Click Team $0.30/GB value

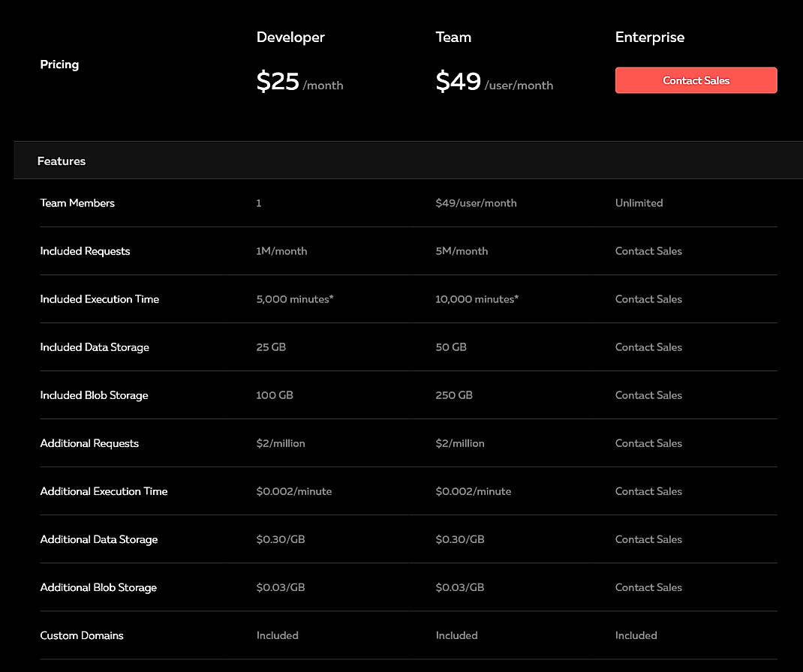460,540
